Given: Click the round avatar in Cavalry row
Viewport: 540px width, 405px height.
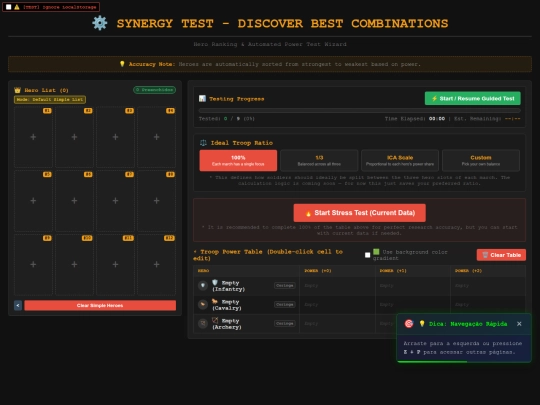Looking at the screenshot, I should tap(203, 304).
